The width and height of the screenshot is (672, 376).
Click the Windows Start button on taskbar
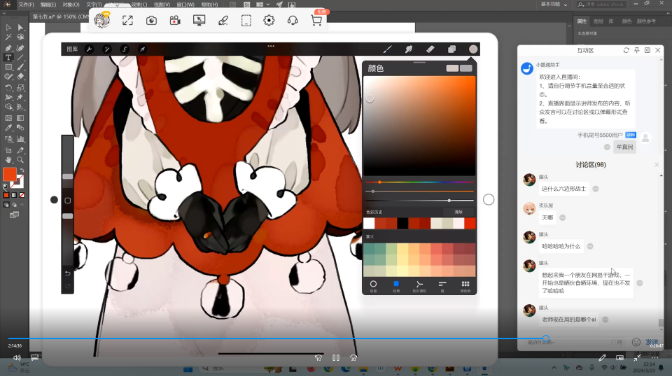tap(188, 369)
